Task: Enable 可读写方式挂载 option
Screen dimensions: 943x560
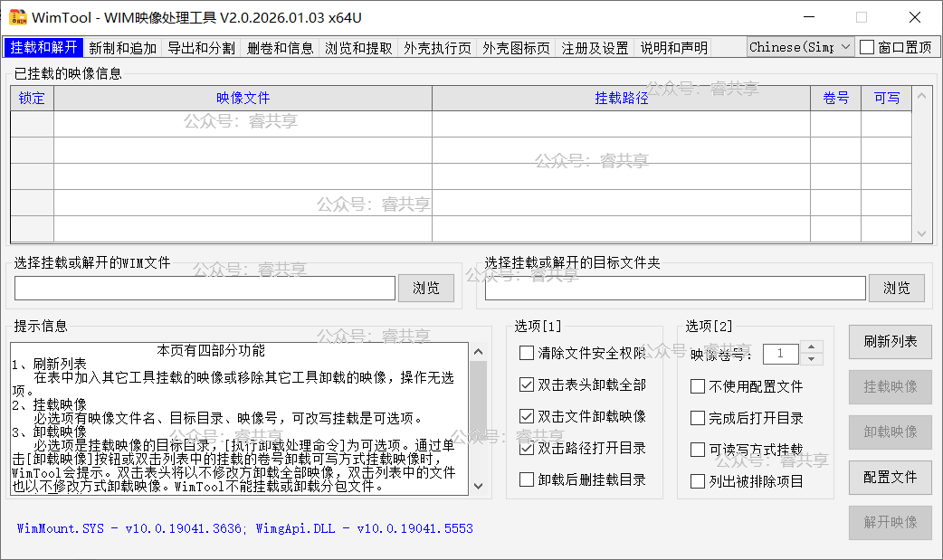Action: click(x=698, y=450)
